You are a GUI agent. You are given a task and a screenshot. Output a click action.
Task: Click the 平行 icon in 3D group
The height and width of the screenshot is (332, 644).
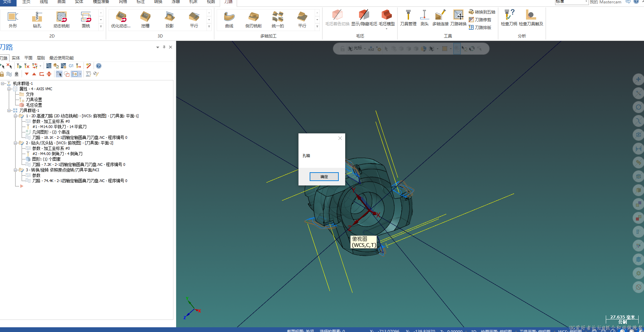point(194,20)
